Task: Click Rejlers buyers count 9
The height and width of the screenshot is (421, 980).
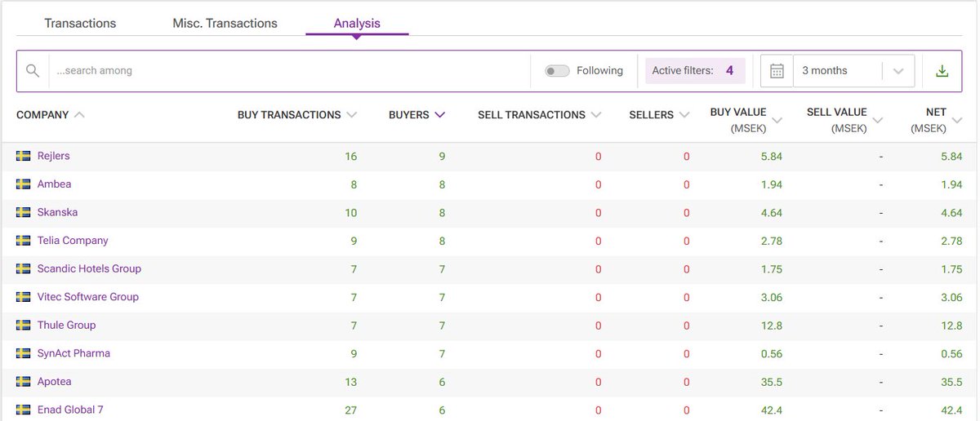Action: (x=443, y=156)
